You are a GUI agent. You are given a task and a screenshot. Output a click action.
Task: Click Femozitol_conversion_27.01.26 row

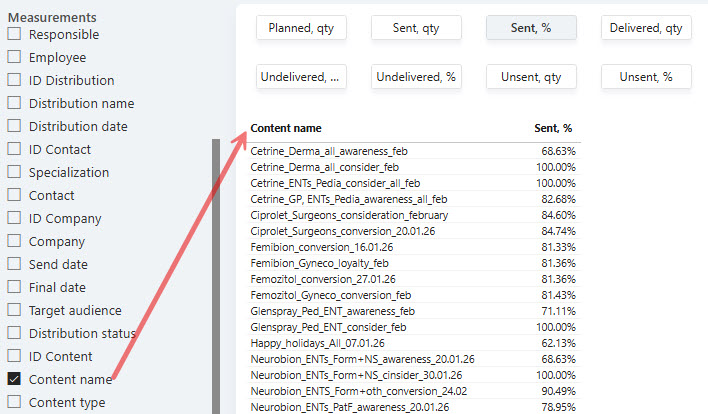pyautogui.click(x=414, y=279)
